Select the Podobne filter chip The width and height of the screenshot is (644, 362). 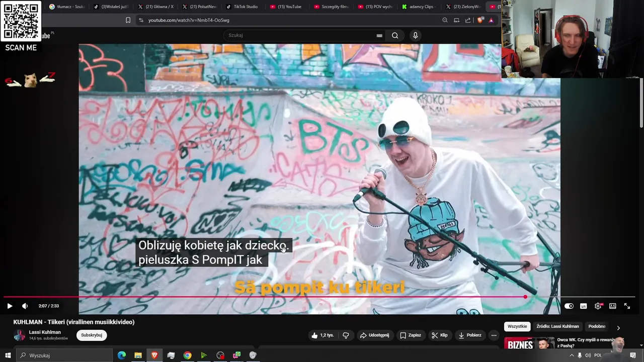597,326
